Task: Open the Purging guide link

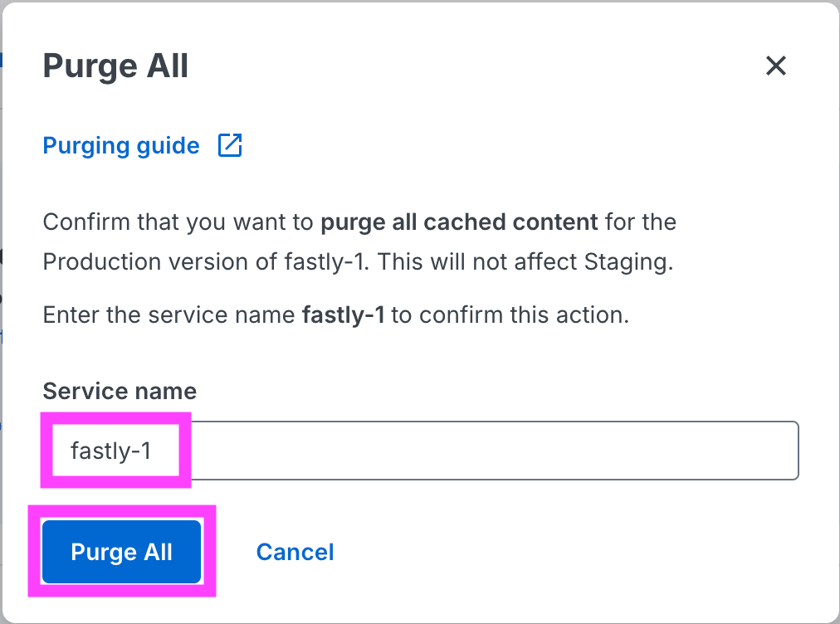Action: 121,146
